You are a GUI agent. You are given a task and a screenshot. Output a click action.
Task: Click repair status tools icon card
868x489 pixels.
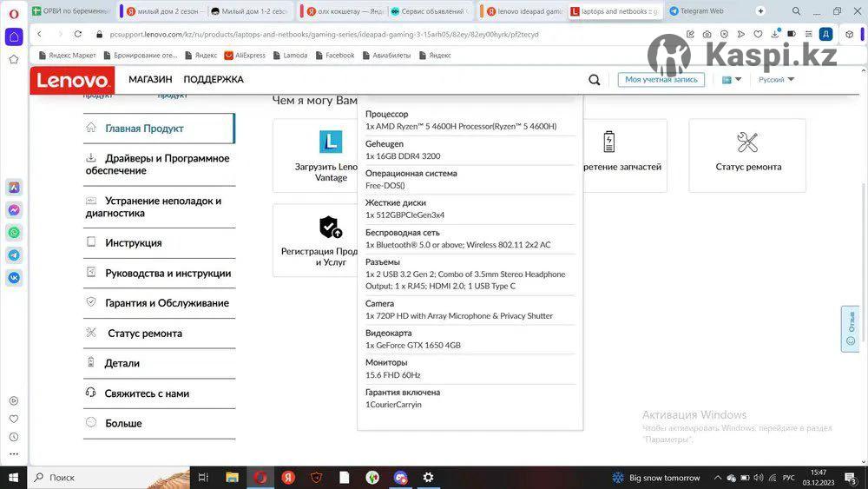click(x=747, y=155)
